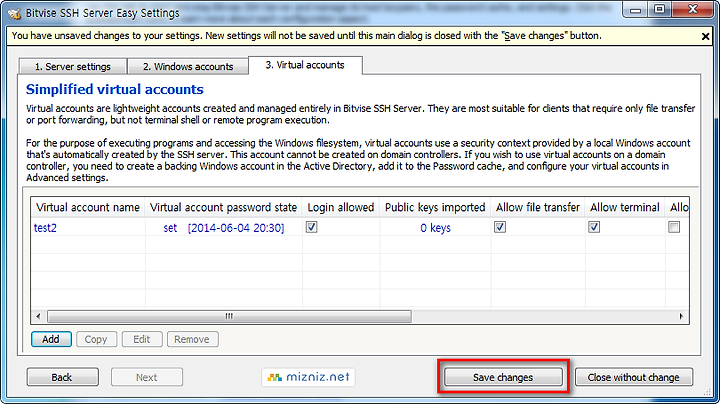Maximize the Easy Settings window
The image size is (720, 404).
pyautogui.click(x=659, y=10)
